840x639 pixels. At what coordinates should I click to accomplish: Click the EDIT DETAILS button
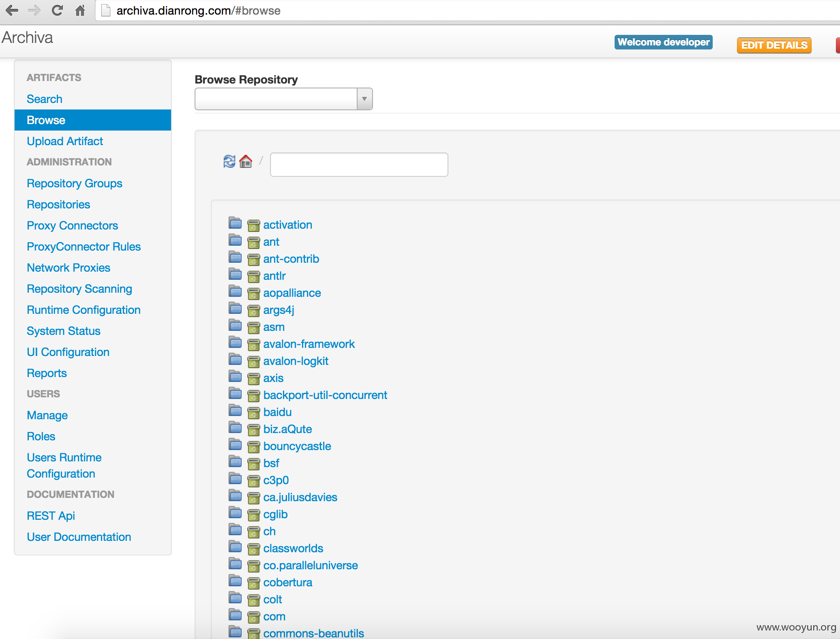774,45
